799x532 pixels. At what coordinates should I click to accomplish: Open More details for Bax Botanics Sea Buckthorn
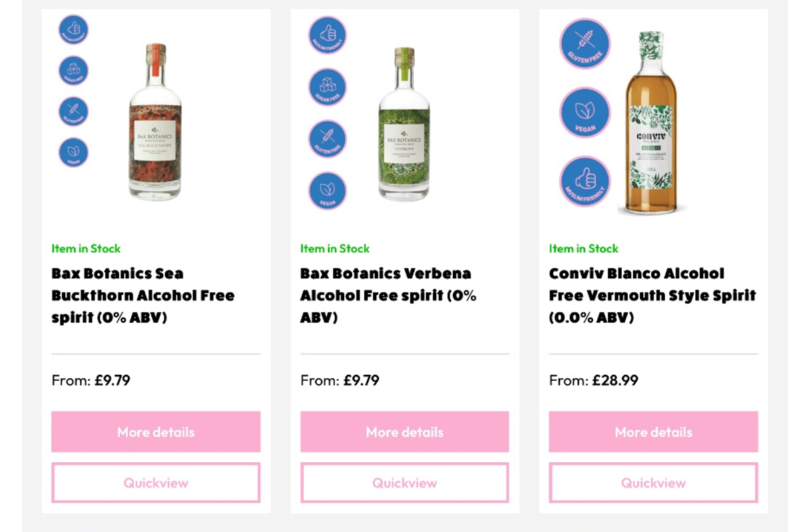pos(155,431)
